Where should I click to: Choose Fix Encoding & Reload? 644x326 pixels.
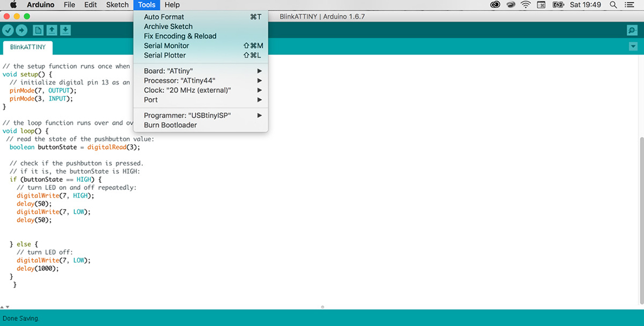(201, 36)
